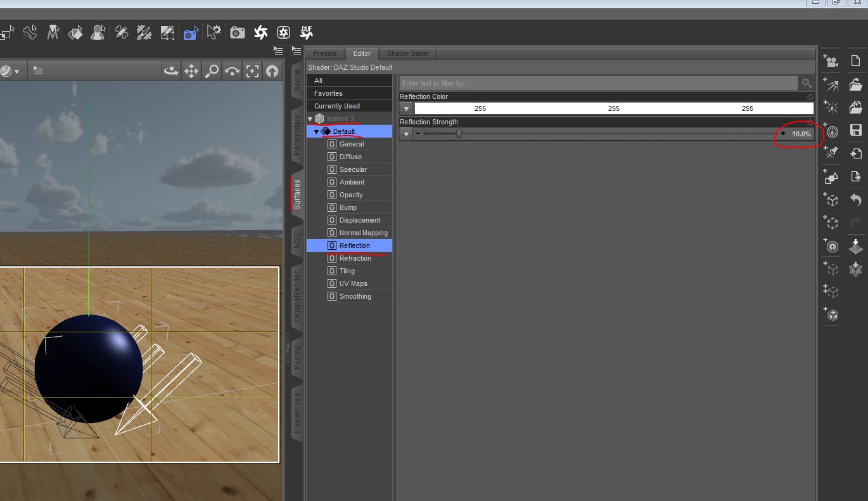Click plus button for Reflection Strength

(x=783, y=134)
